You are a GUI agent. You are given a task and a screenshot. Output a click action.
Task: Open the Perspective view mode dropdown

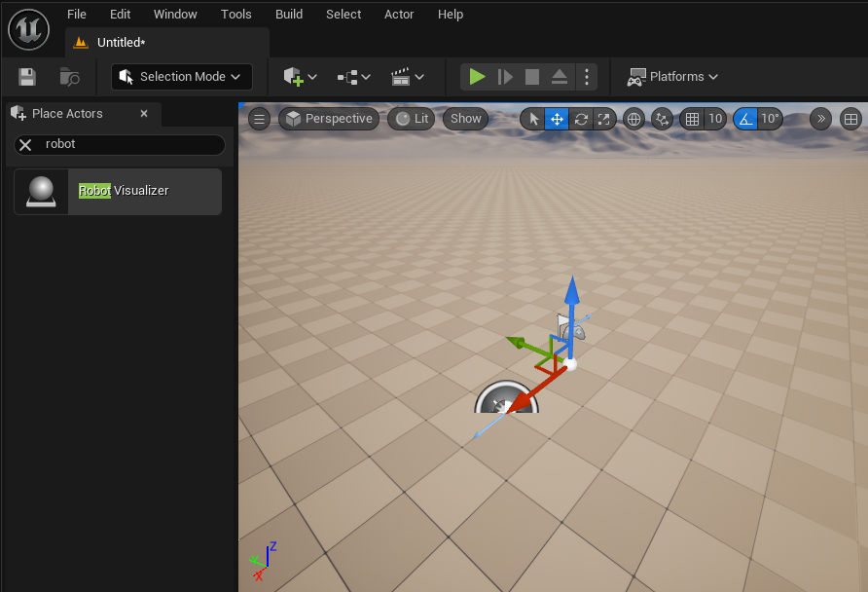click(x=329, y=119)
